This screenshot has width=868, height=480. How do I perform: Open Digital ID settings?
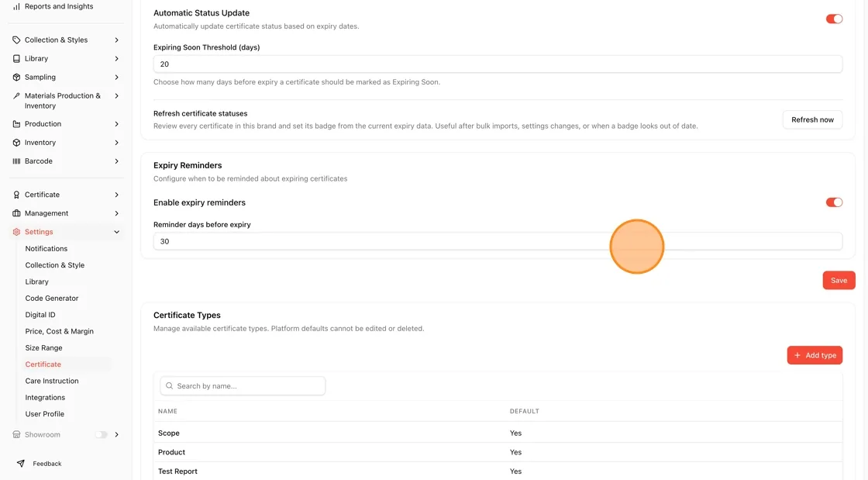[x=40, y=315]
